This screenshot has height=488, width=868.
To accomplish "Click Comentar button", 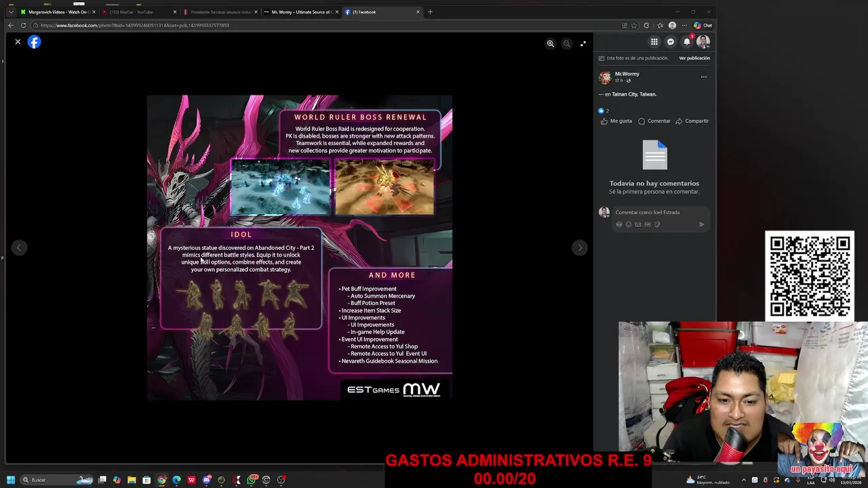I will click(654, 121).
